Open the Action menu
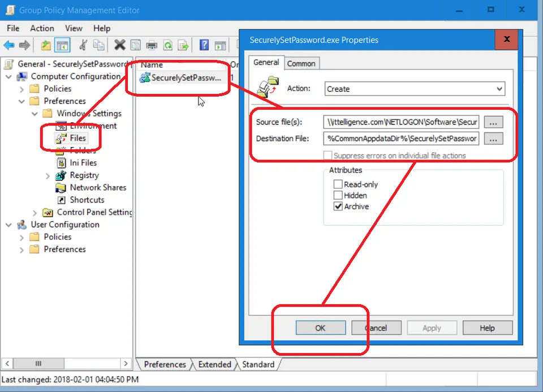The height and width of the screenshot is (392, 543). click(x=42, y=28)
